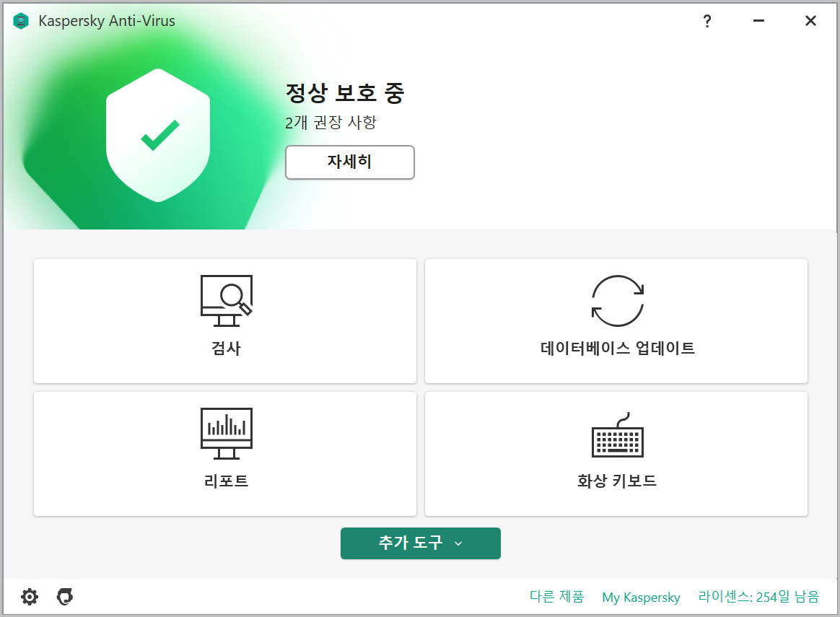Expand the 추가 도구 dropdown button
This screenshot has height=617, width=840.
421,543
